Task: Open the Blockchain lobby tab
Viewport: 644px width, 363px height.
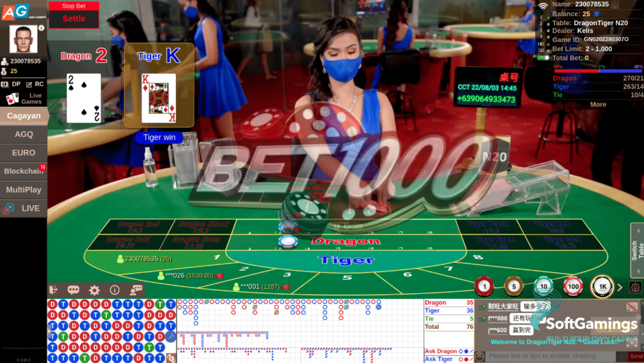Action: 24,171
